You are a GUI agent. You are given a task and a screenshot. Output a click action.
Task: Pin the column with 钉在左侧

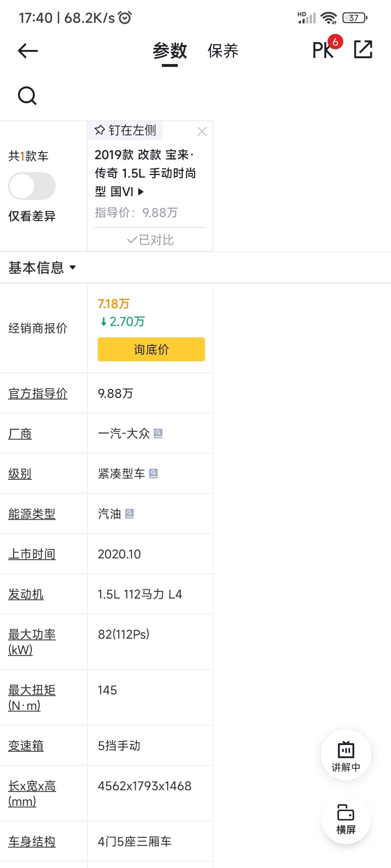pos(125,130)
